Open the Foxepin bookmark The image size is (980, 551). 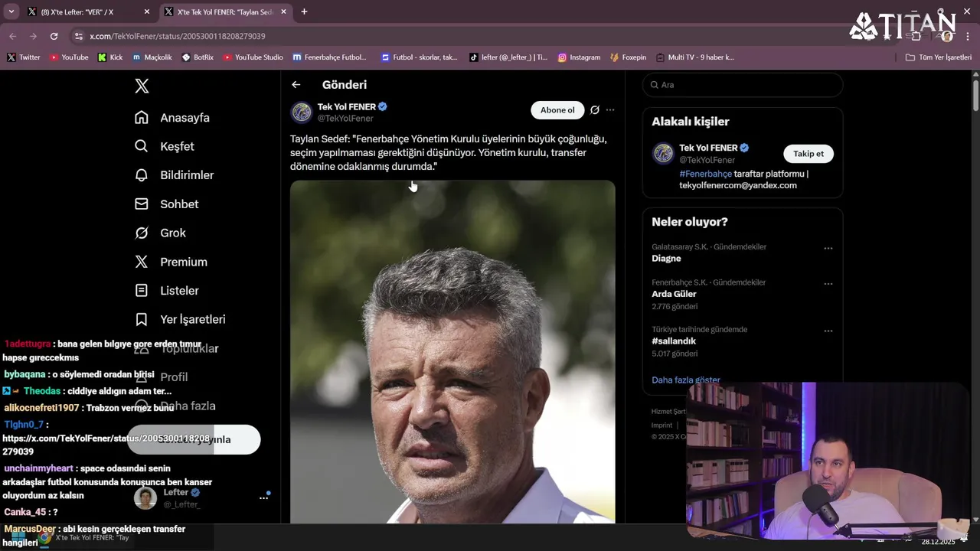pyautogui.click(x=629, y=57)
